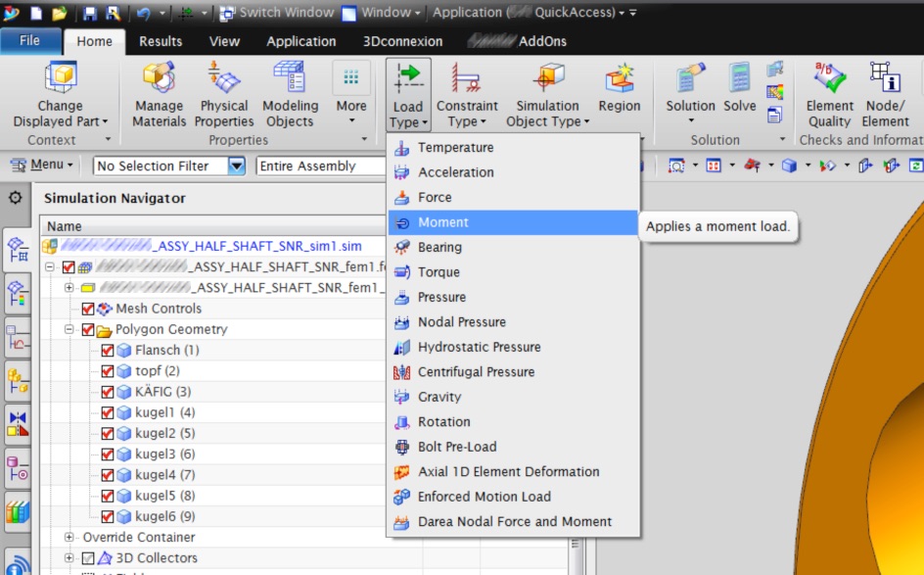Open Node/Element information

[885, 96]
